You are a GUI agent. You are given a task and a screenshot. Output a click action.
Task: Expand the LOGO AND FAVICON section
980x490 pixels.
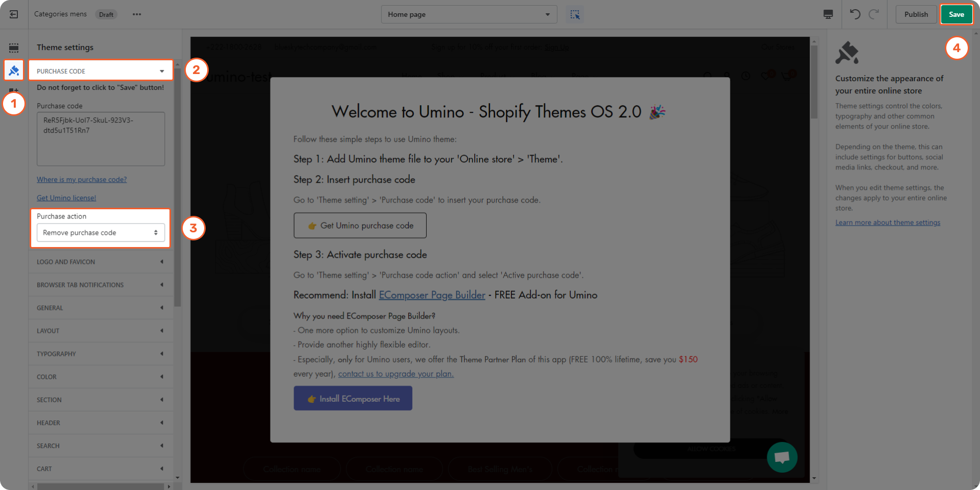[x=101, y=262]
